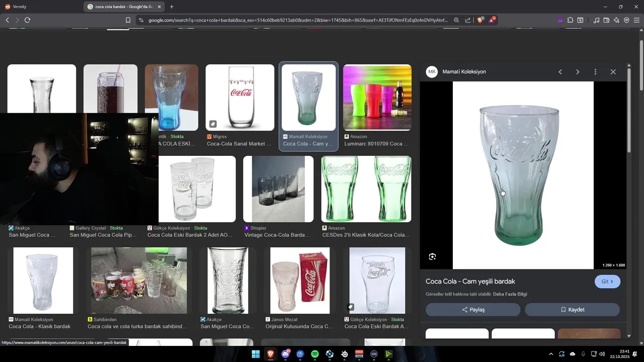Open a new tab with the plus button
Viewport: 644px width, 362px height.
172,7
